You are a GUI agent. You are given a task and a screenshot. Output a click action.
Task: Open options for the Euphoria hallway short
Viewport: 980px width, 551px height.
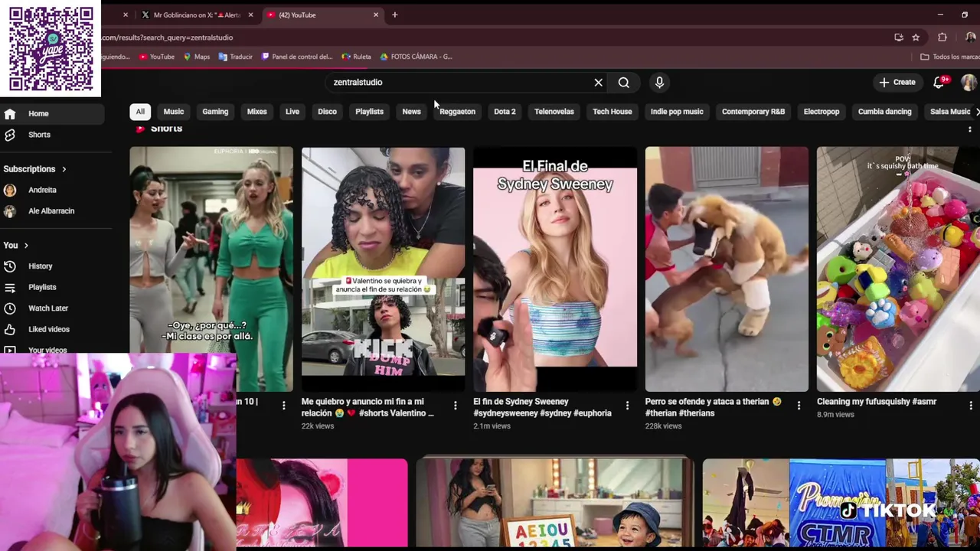click(283, 406)
